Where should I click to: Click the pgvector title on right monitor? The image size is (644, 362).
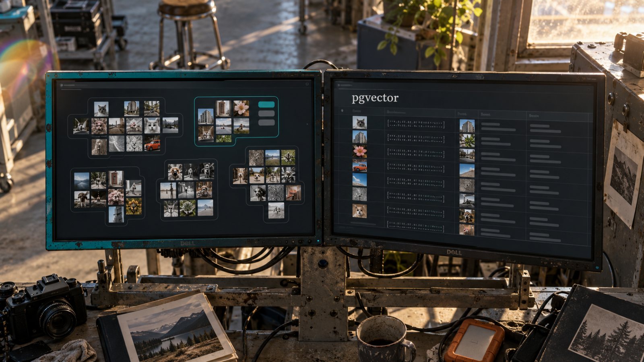point(375,98)
